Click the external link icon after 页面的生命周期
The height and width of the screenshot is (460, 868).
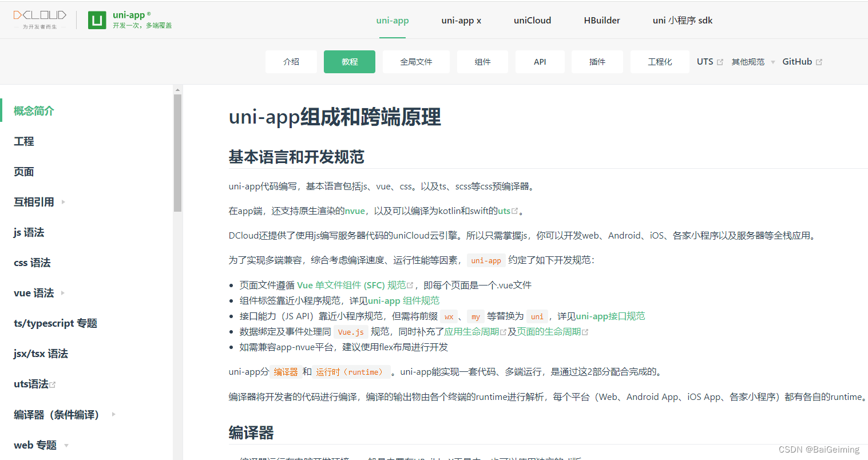585,331
